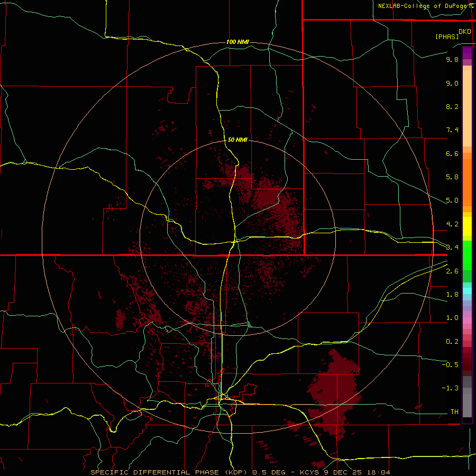Pick the bright green band in the color bar
The image size is (476, 476).
[467, 255]
